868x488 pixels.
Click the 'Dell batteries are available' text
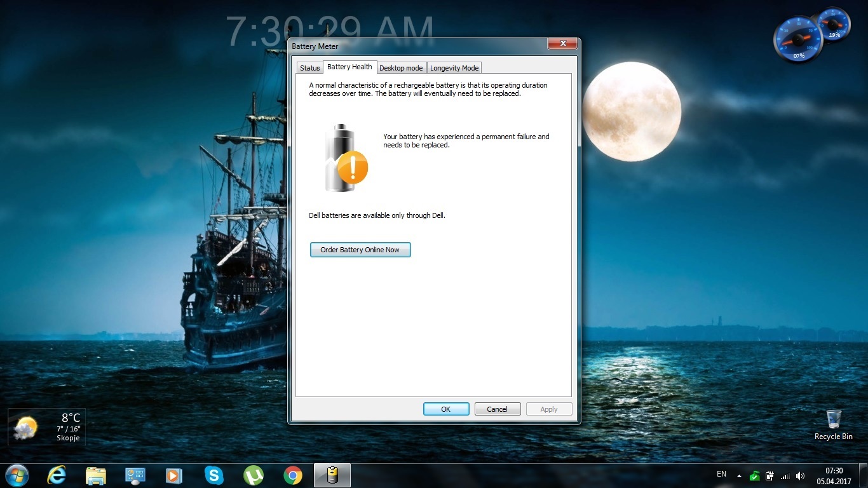377,215
